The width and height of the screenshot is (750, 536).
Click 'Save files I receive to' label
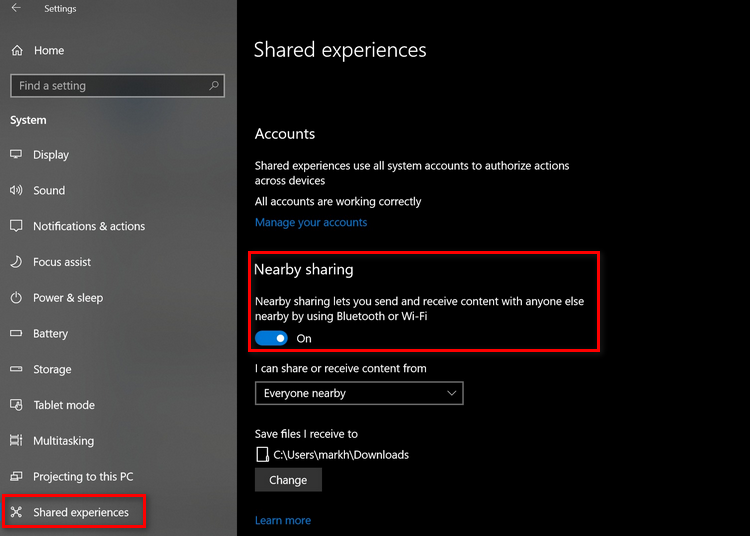click(x=307, y=434)
